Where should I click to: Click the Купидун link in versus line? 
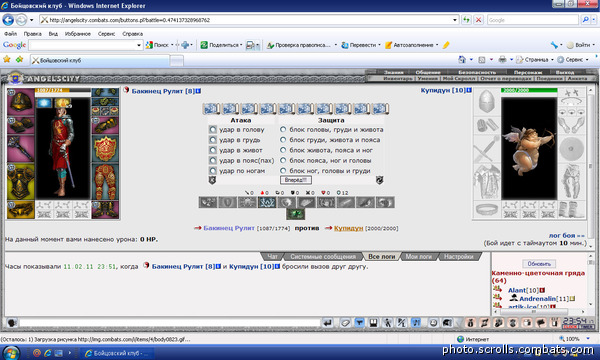348,228
